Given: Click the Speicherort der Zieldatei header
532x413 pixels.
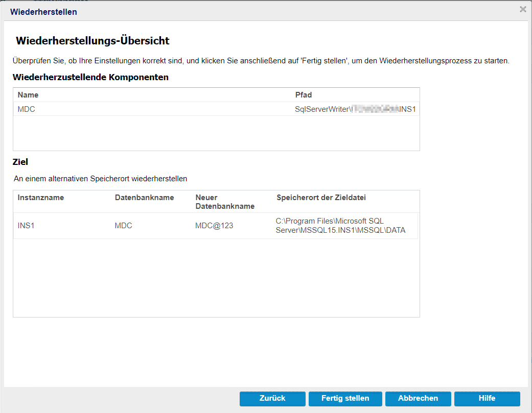Looking at the screenshot, I should coord(321,198).
